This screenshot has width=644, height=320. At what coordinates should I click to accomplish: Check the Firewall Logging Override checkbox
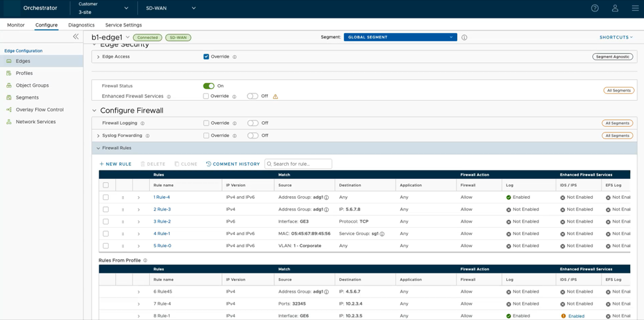tap(206, 123)
